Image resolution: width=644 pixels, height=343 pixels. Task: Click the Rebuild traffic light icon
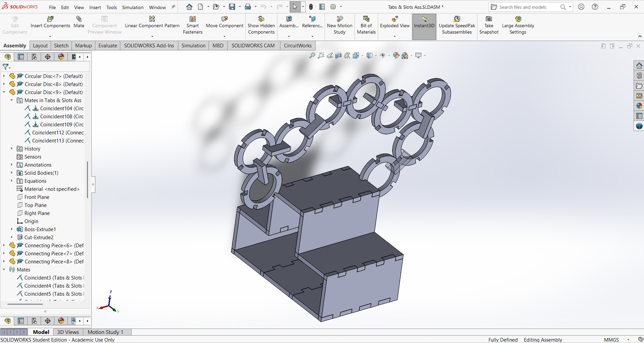(311, 7)
